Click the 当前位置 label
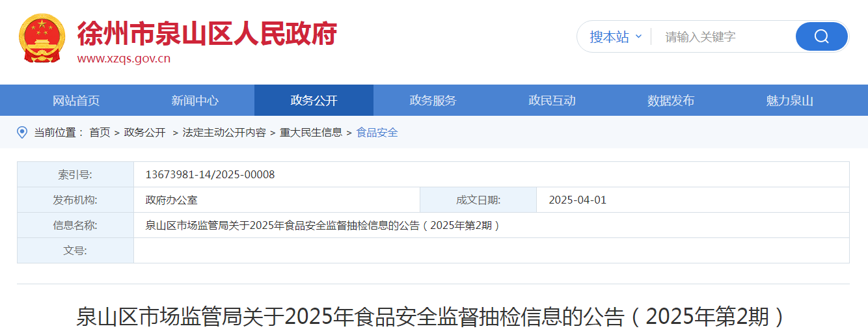Image resolution: width=868 pixels, height=335 pixels. [59, 132]
